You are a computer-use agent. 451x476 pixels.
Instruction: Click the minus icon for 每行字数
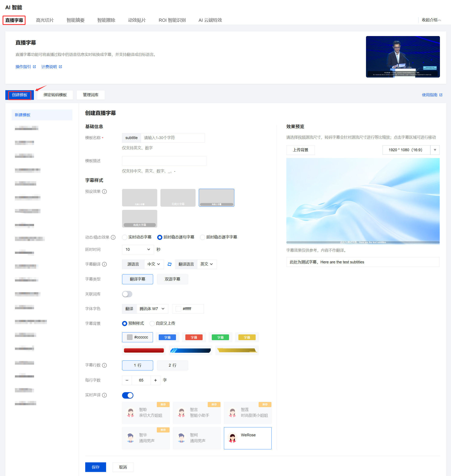click(x=127, y=380)
